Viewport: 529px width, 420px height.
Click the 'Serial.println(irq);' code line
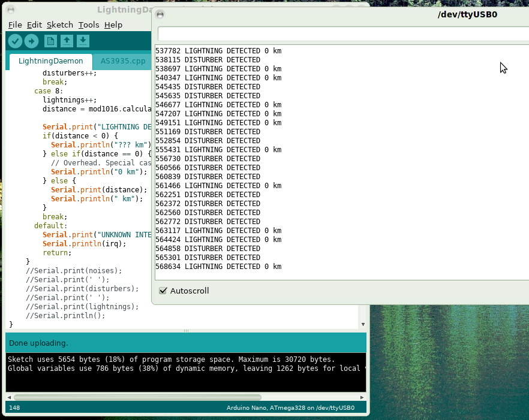click(x=85, y=244)
